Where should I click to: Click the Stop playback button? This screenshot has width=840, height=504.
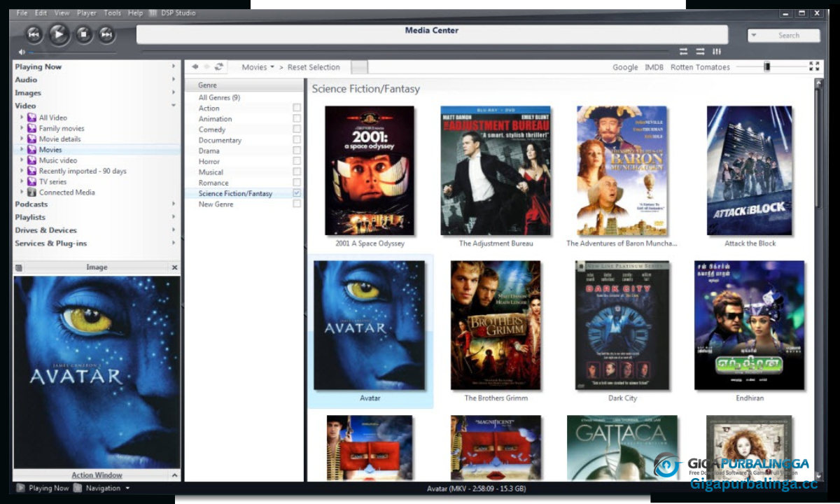point(83,34)
